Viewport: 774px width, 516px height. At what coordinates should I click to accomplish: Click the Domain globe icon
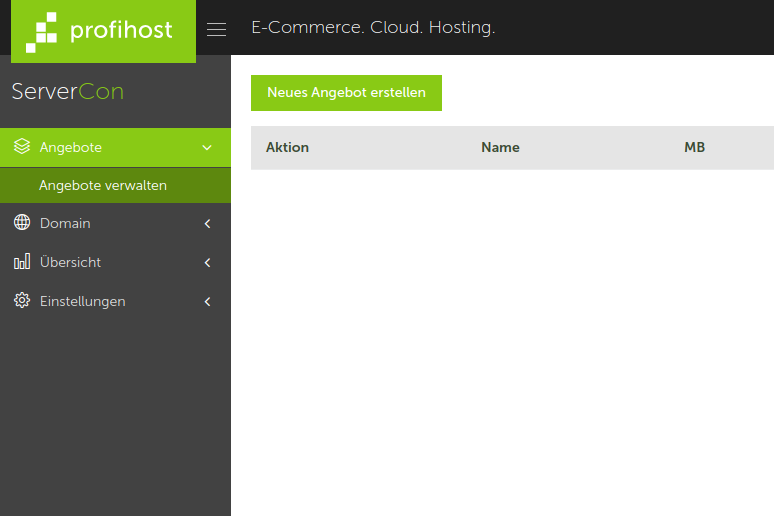pyautogui.click(x=22, y=223)
